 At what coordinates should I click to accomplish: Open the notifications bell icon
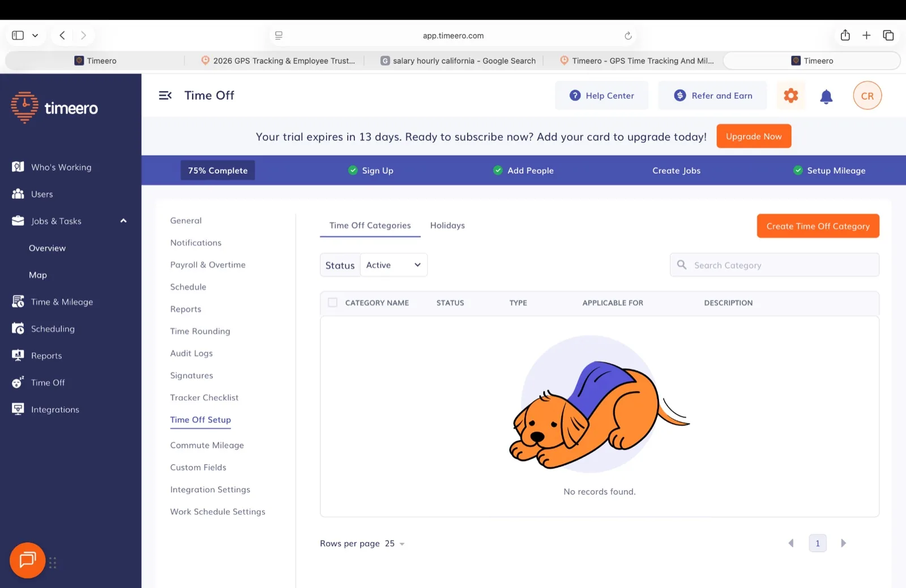pos(826,97)
